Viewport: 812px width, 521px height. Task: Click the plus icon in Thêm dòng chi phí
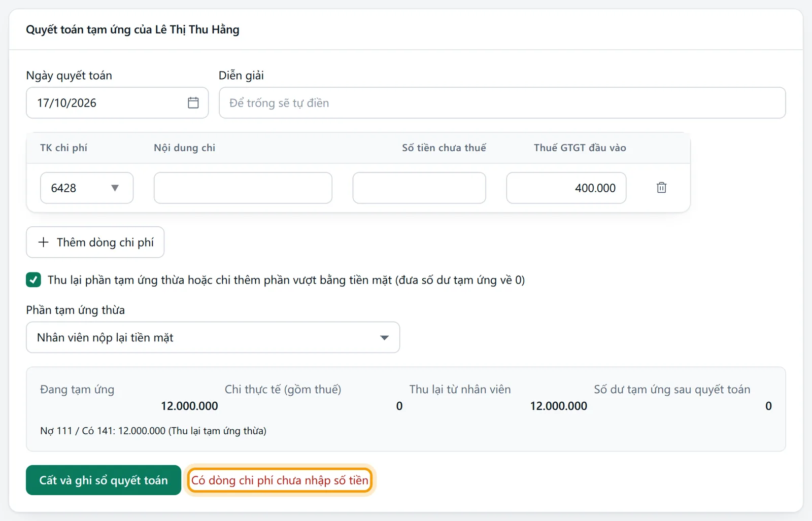point(44,242)
